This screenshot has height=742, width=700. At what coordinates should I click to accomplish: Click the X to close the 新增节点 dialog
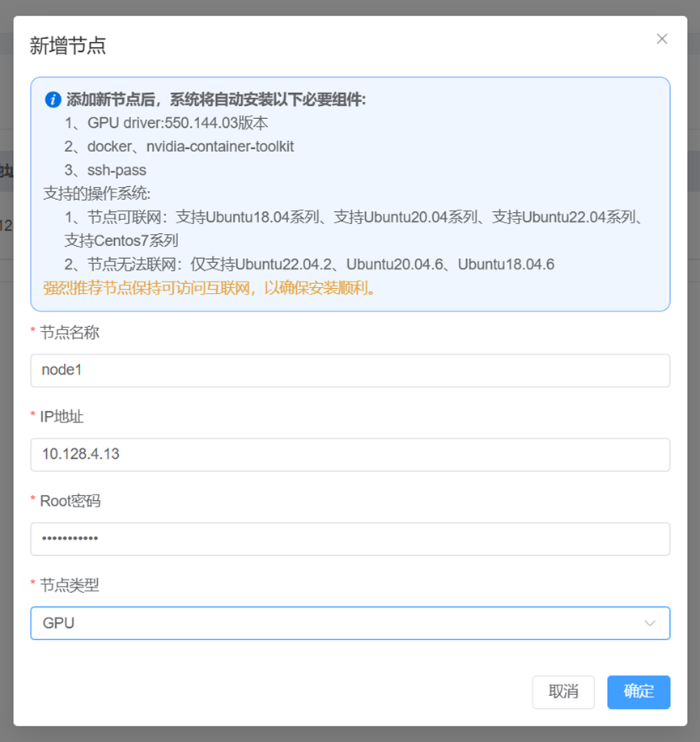(662, 38)
